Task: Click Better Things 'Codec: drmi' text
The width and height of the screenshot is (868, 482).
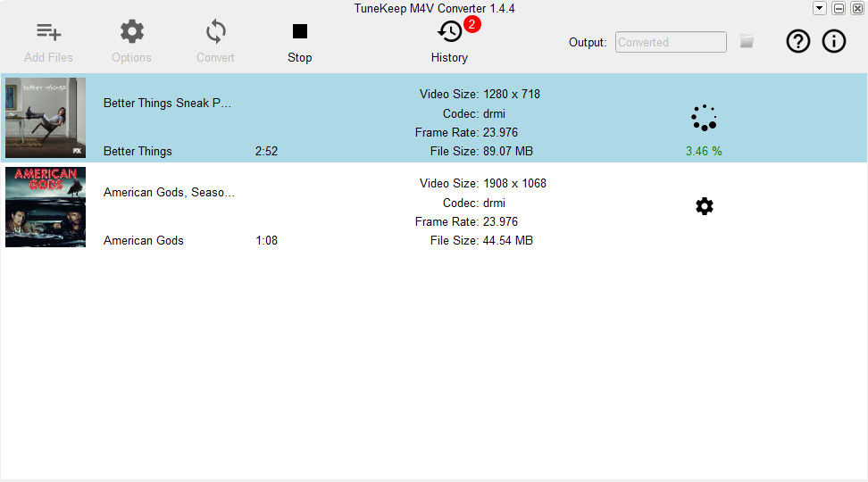Action: pos(474,113)
